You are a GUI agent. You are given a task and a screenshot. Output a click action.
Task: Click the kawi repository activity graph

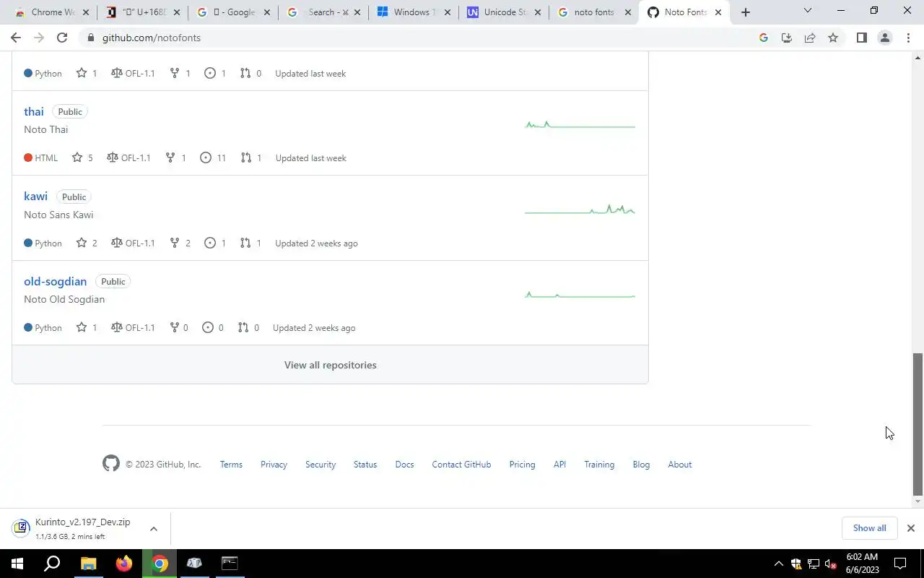[x=580, y=210]
